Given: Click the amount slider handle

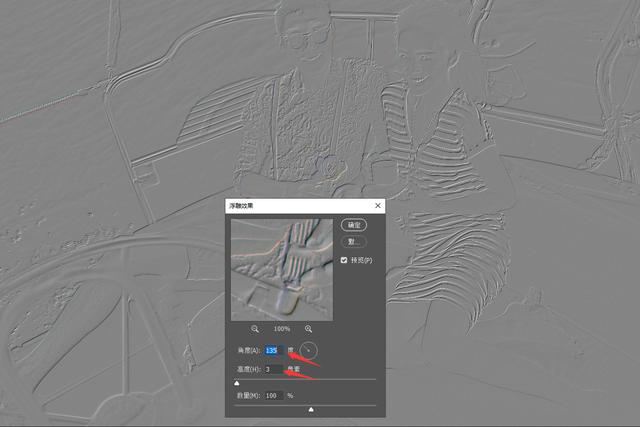Looking at the screenshot, I should 311,409.
